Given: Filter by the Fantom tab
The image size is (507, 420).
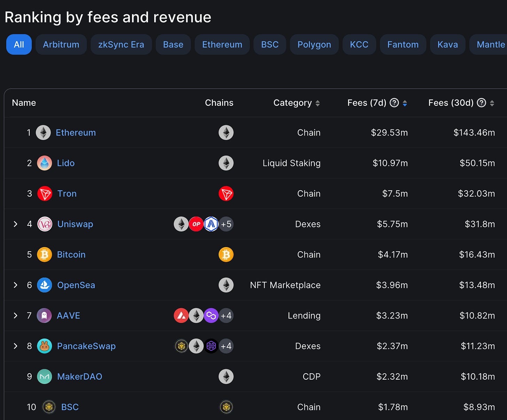Looking at the screenshot, I should tap(403, 45).
